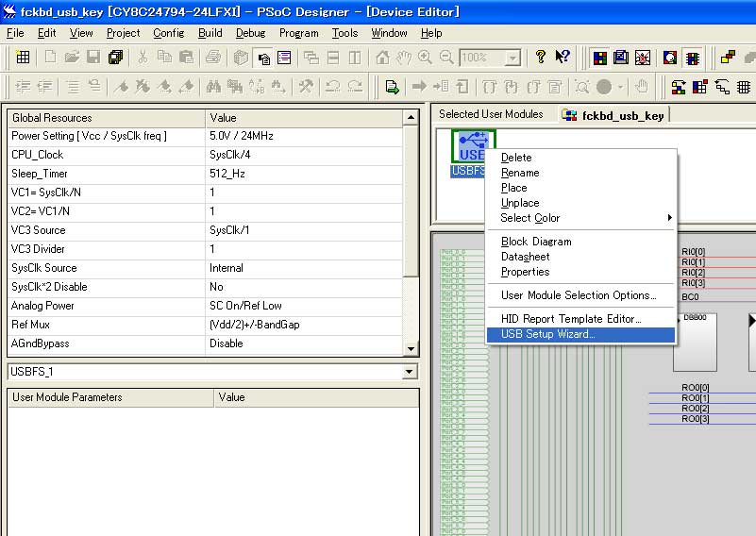Click the Zoom Out magnifier icon
Viewport: 756px width, 536px height.
coord(446,58)
